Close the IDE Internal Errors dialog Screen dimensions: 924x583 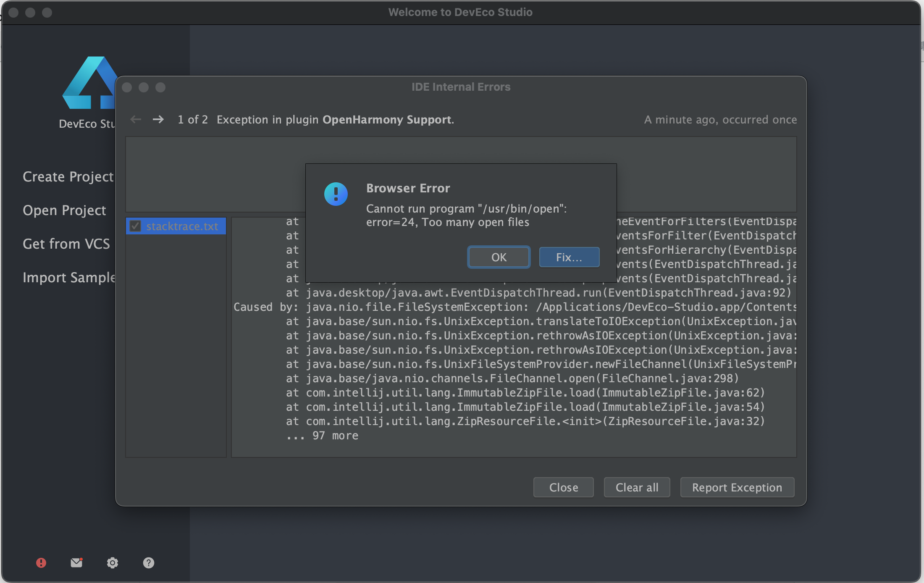tap(563, 487)
